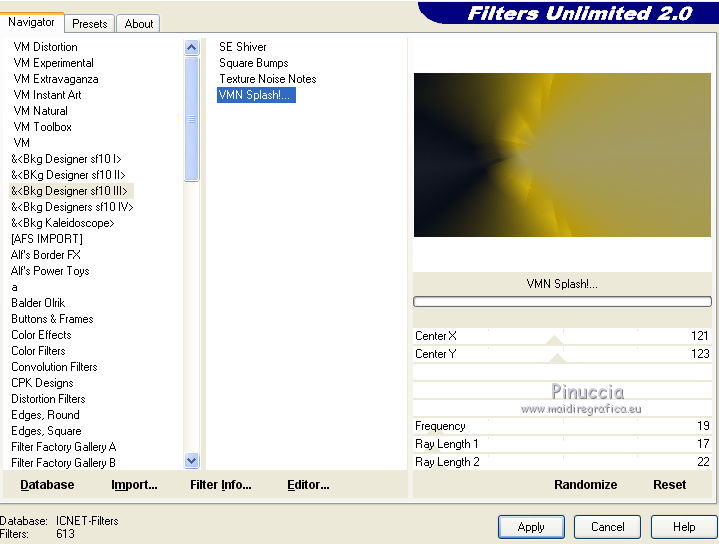
Task: Select the Edges, Square category
Action: coord(46,431)
